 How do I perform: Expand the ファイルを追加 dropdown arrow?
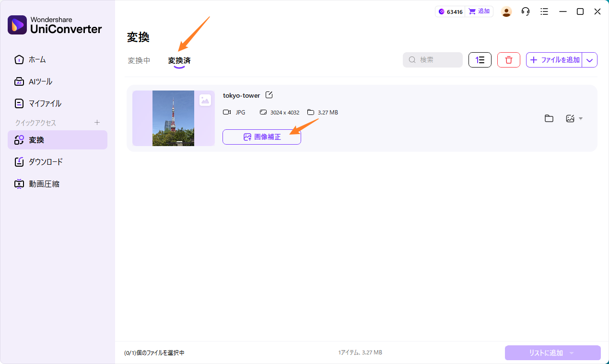pos(589,59)
